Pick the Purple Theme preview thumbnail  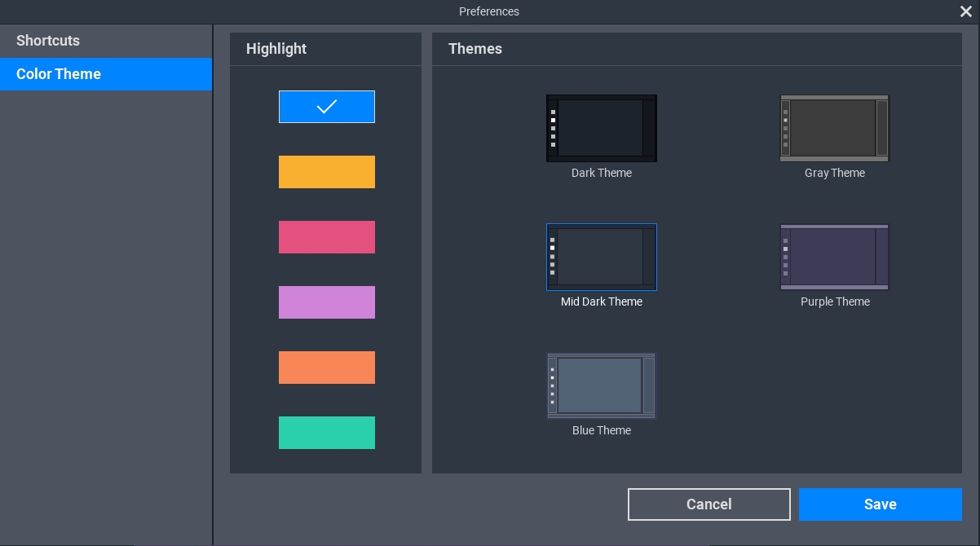[834, 258]
